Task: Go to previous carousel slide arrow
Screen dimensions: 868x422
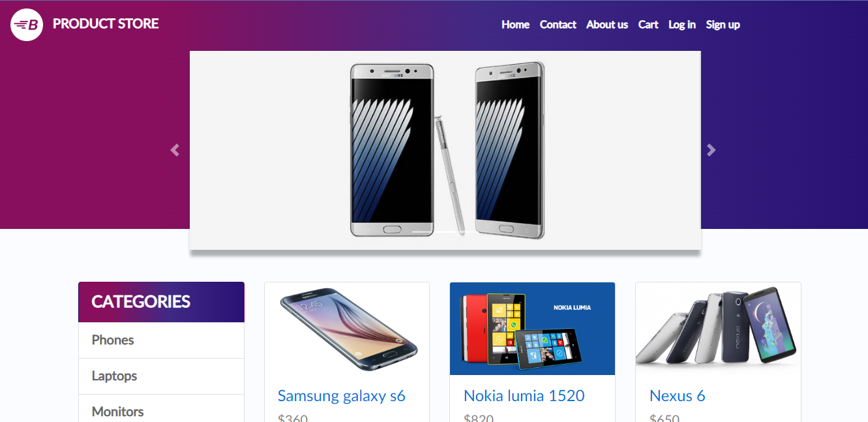Action: pyautogui.click(x=175, y=150)
